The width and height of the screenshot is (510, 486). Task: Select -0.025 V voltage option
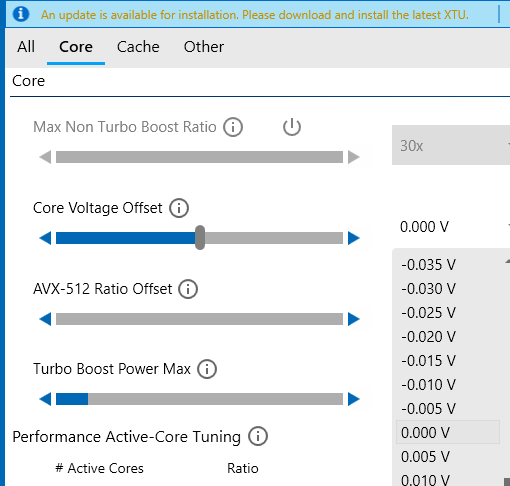428,313
